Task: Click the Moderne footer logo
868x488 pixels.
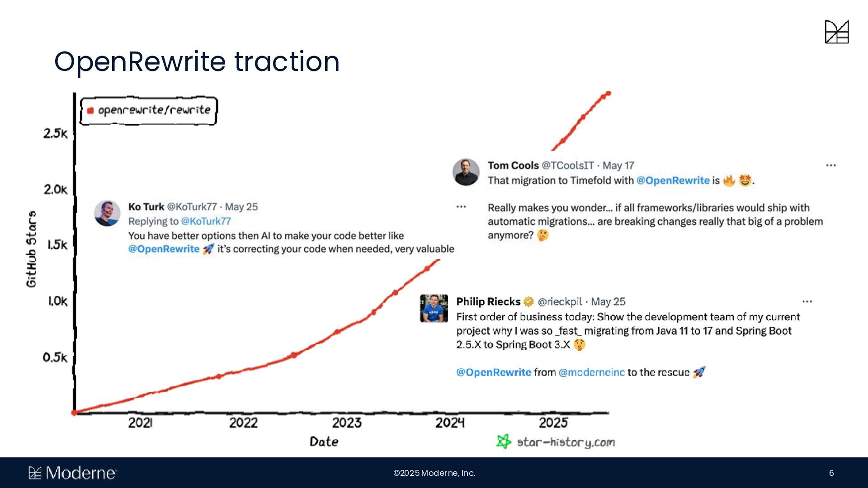Action: point(72,473)
